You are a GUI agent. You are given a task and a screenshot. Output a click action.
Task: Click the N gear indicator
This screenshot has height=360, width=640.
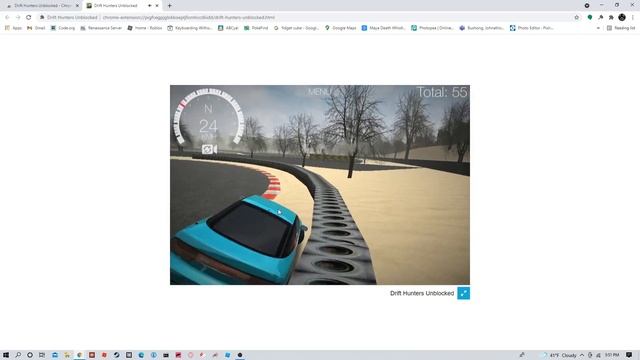coord(208,109)
